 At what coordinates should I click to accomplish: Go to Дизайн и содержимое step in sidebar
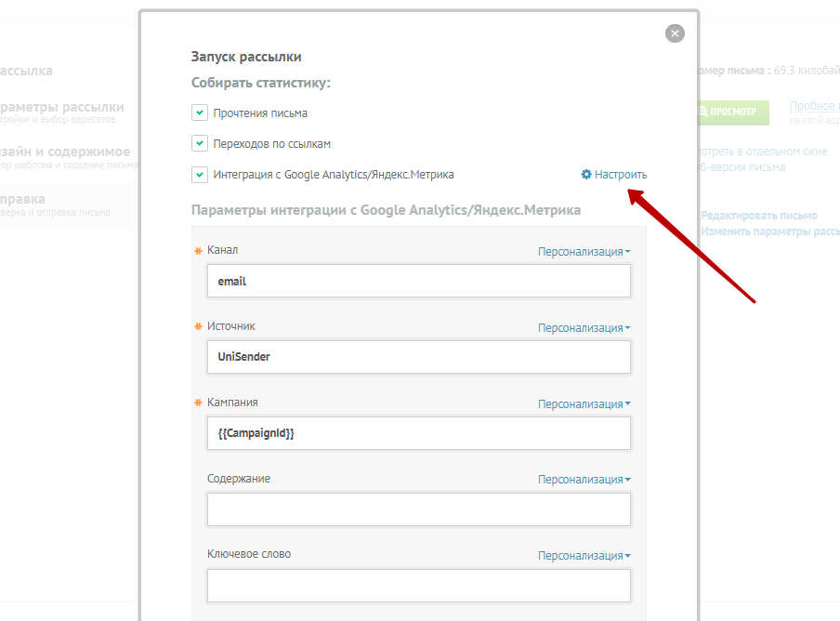(69, 157)
